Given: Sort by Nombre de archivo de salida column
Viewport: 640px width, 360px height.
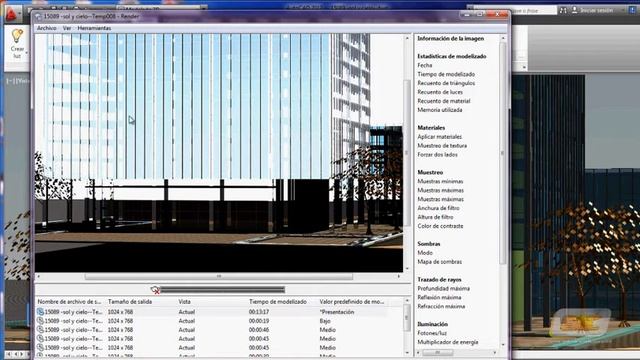Looking at the screenshot, I should click(70, 302).
